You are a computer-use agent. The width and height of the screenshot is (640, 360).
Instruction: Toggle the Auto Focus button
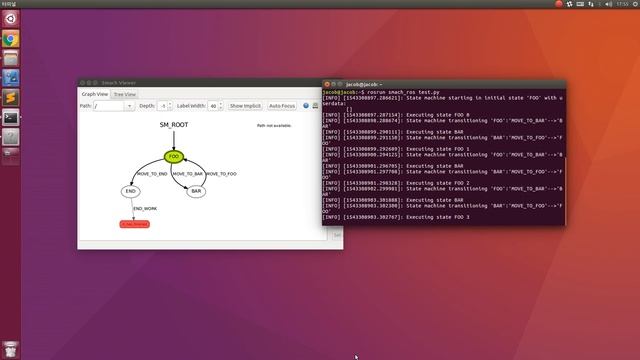tap(282, 106)
